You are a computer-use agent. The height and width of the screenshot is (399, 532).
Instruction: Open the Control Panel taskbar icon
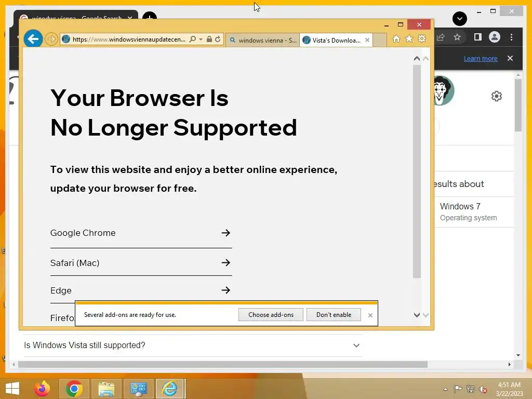pos(138,389)
